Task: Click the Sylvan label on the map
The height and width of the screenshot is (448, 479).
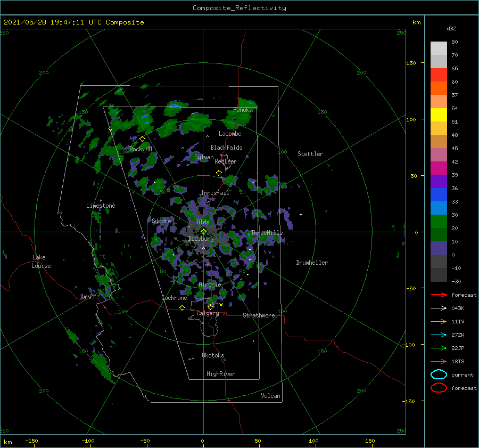Action: point(204,157)
